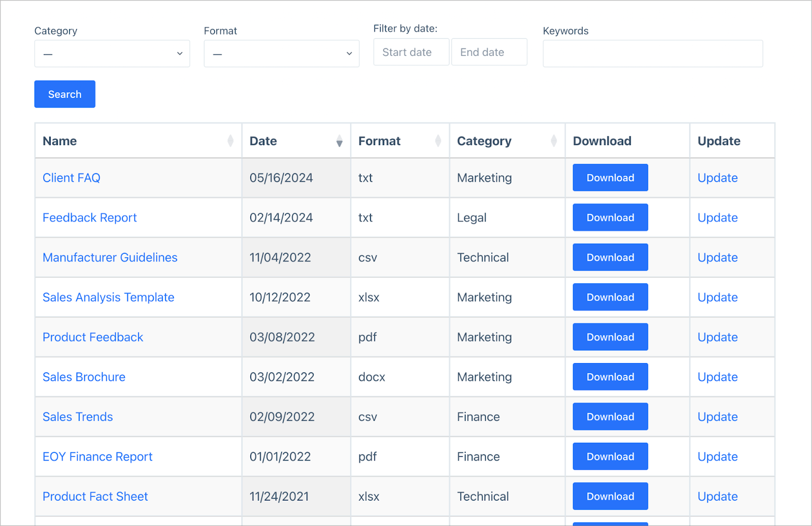This screenshot has height=526, width=812.
Task: Open the Client FAQ document link
Action: point(72,178)
